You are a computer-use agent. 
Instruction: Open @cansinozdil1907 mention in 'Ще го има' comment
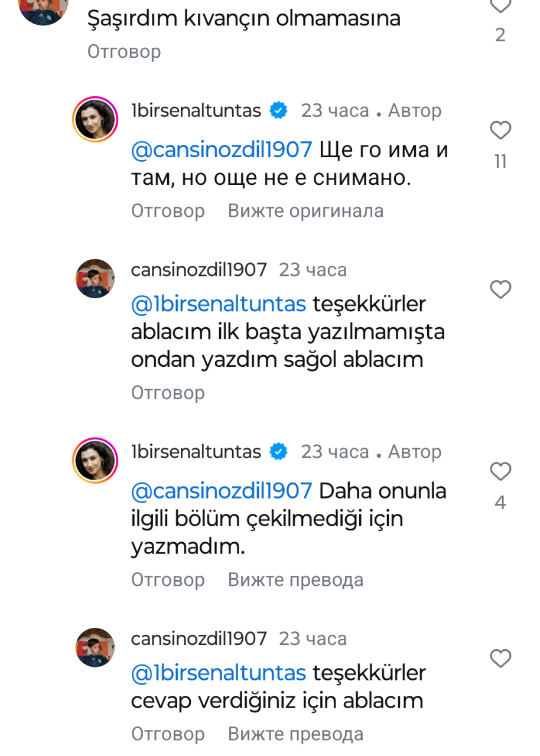point(221,150)
